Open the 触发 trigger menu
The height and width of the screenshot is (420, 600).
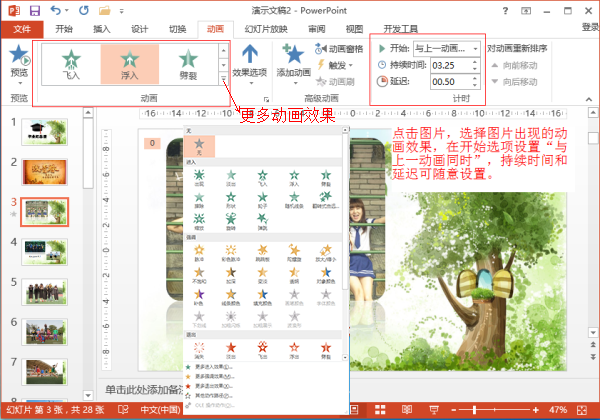pyautogui.click(x=335, y=65)
